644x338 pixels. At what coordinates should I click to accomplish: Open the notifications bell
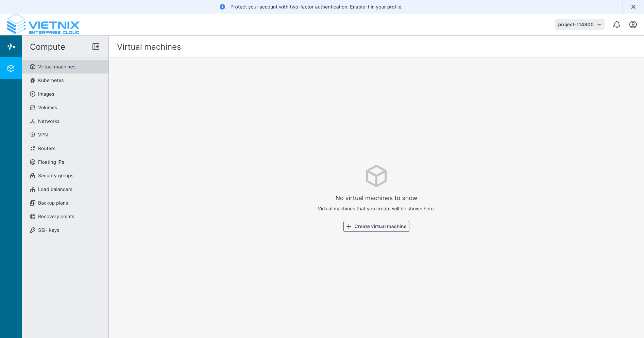pos(616,24)
